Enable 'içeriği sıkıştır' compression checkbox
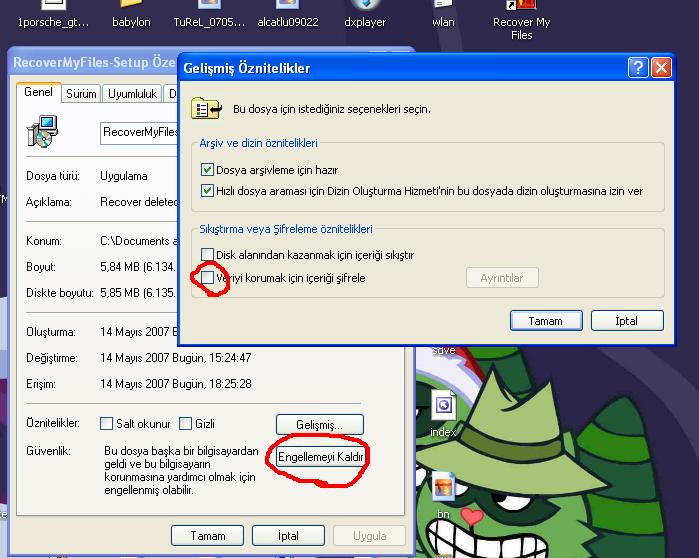Image resolution: width=699 pixels, height=558 pixels. point(208,255)
